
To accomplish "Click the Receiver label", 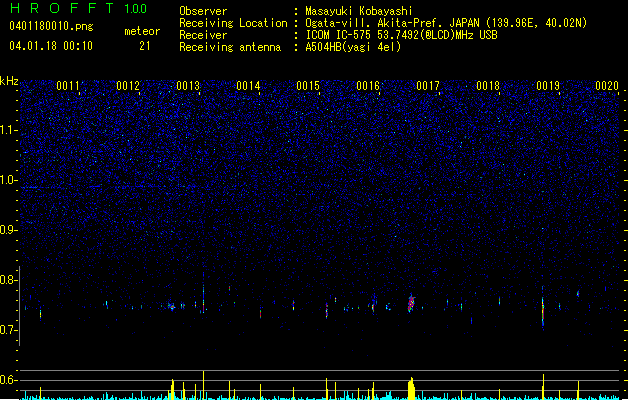I will (203, 35).
